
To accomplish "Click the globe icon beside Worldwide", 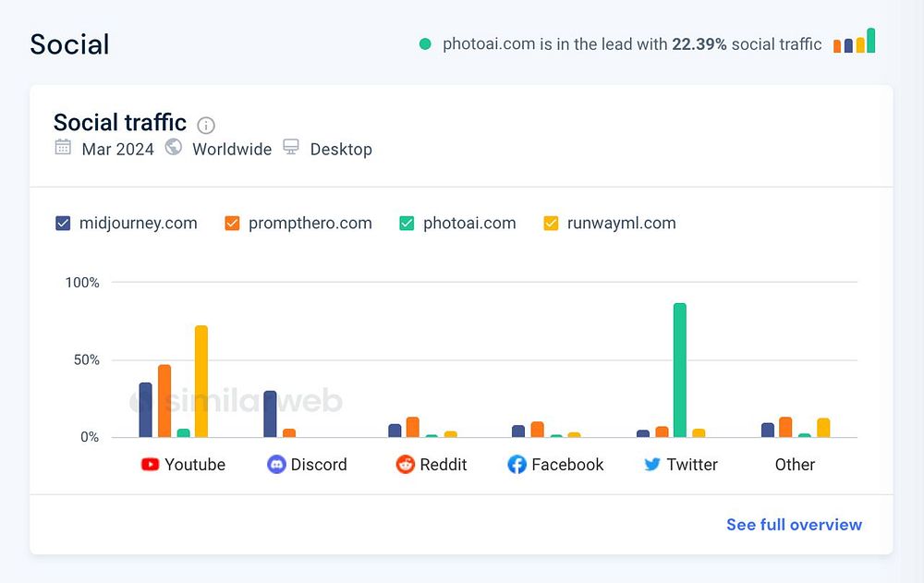I will (x=173, y=148).
